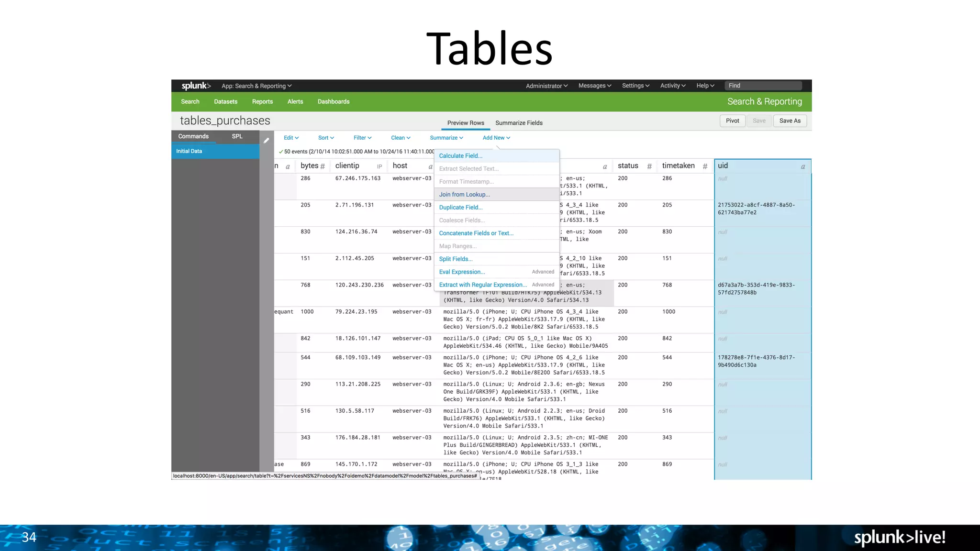Switch to the Commands tab
The image size is (980, 551).
(193, 136)
